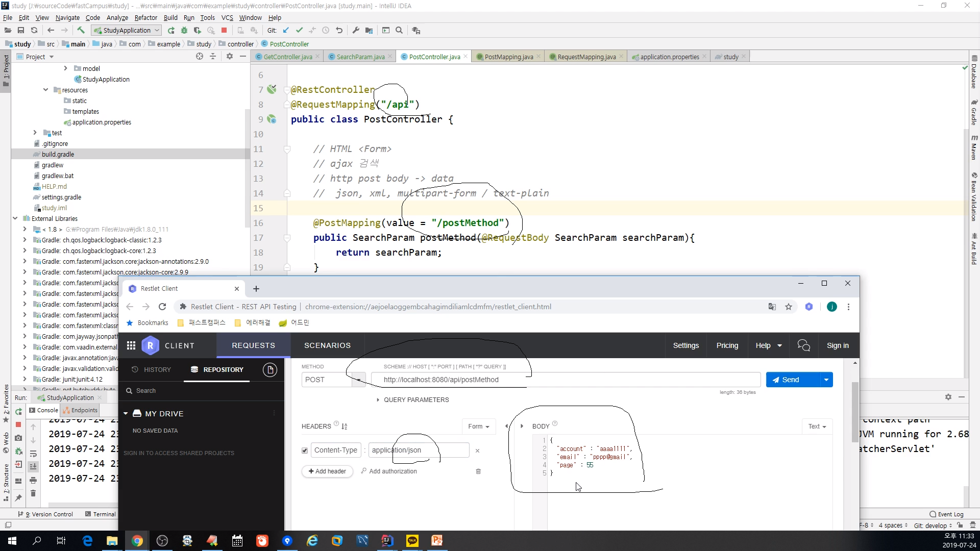
Task: Click the Send request button
Action: point(791,380)
